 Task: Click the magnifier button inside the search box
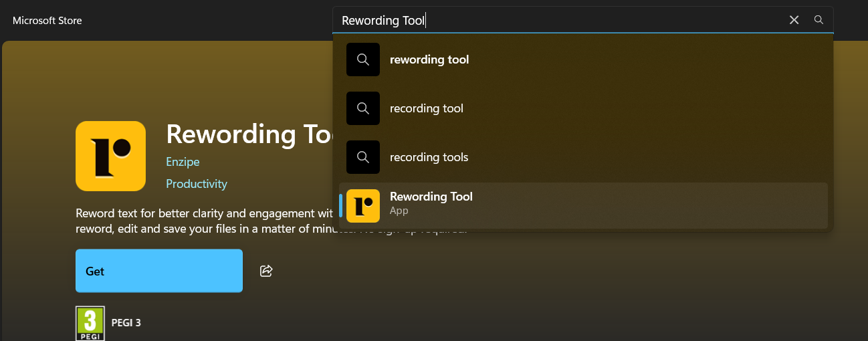tap(819, 20)
